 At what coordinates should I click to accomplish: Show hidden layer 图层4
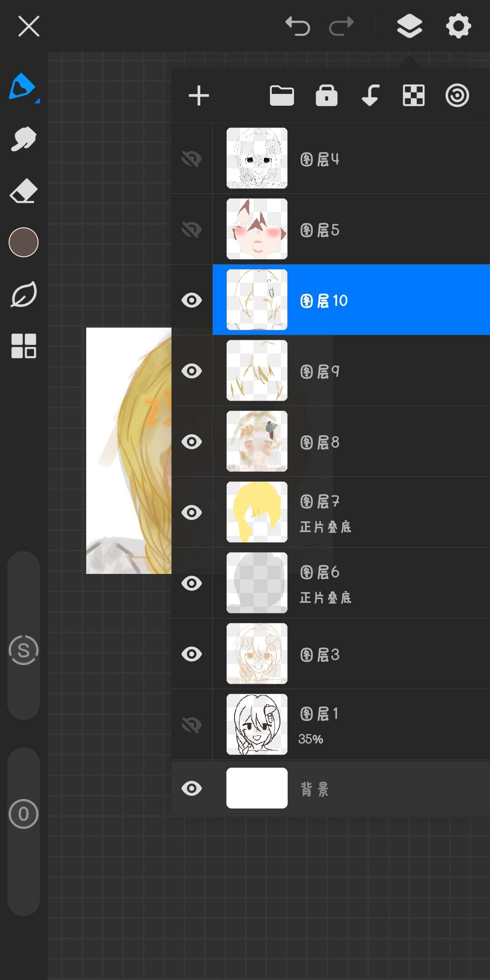(x=191, y=158)
